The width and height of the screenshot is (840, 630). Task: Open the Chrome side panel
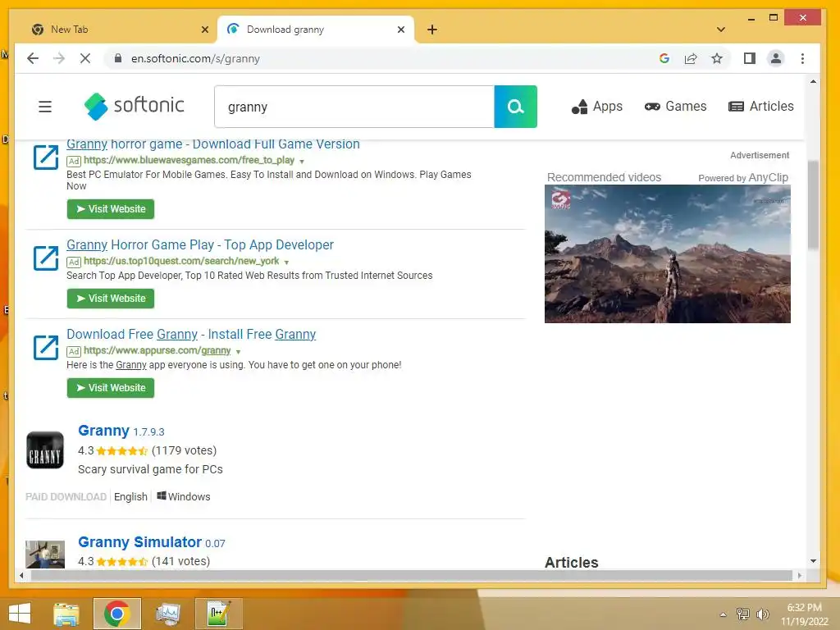pos(750,58)
